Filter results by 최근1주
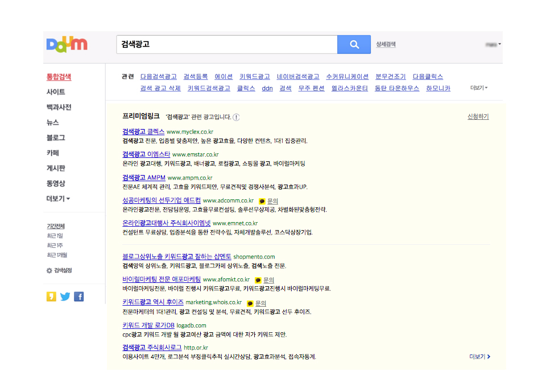Image resolution: width=546 pixels, height=392 pixels. pyautogui.click(x=55, y=245)
